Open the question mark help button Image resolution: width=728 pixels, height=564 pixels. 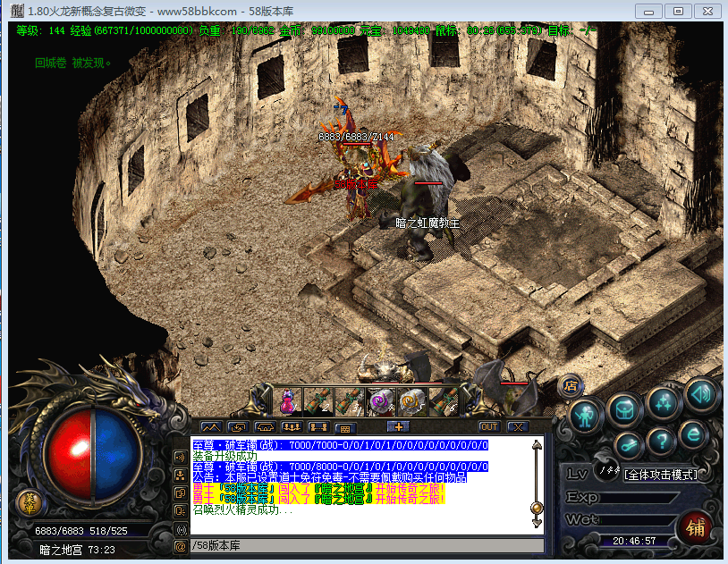(x=661, y=440)
